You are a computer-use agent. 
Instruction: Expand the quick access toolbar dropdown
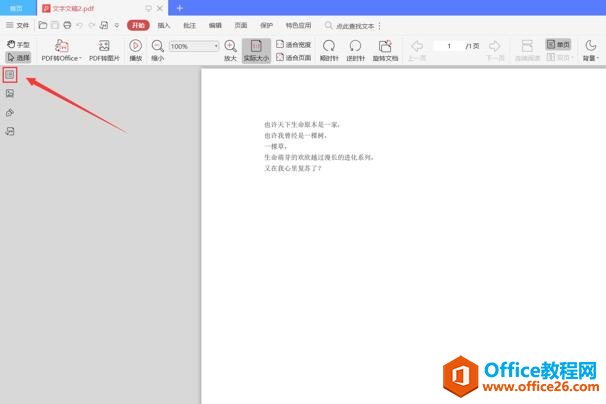click(x=117, y=26)
